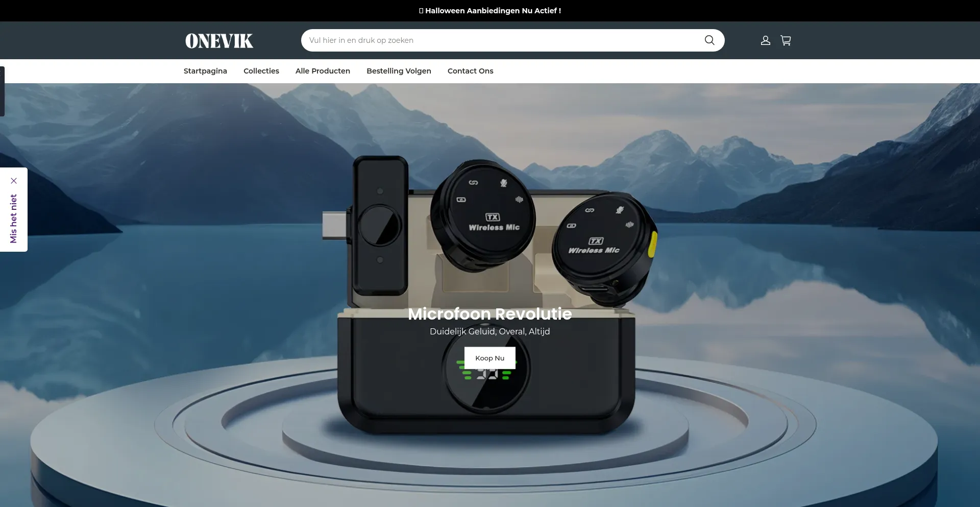Click the Microfoon Revolutie heading
The image size is (980, 507).
coord(490,313)
